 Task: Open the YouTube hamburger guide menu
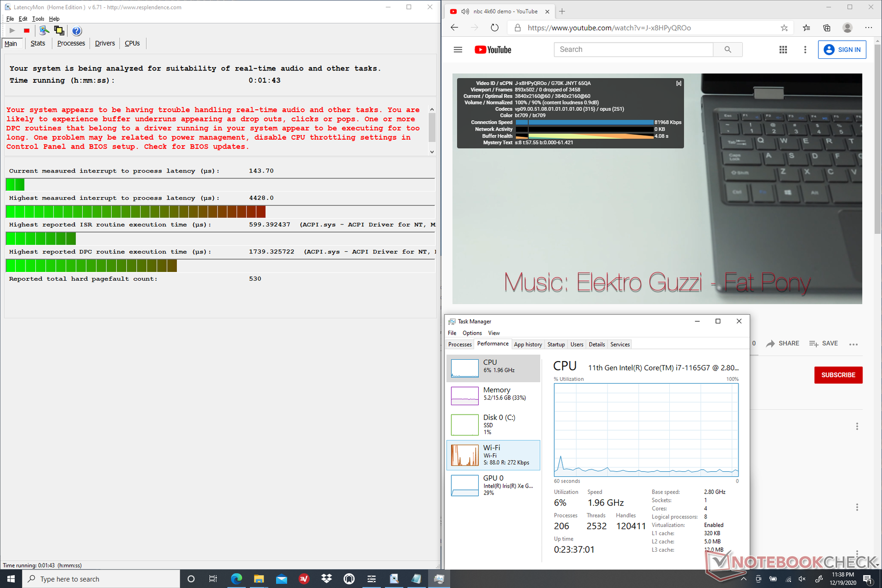pos(458,49)
